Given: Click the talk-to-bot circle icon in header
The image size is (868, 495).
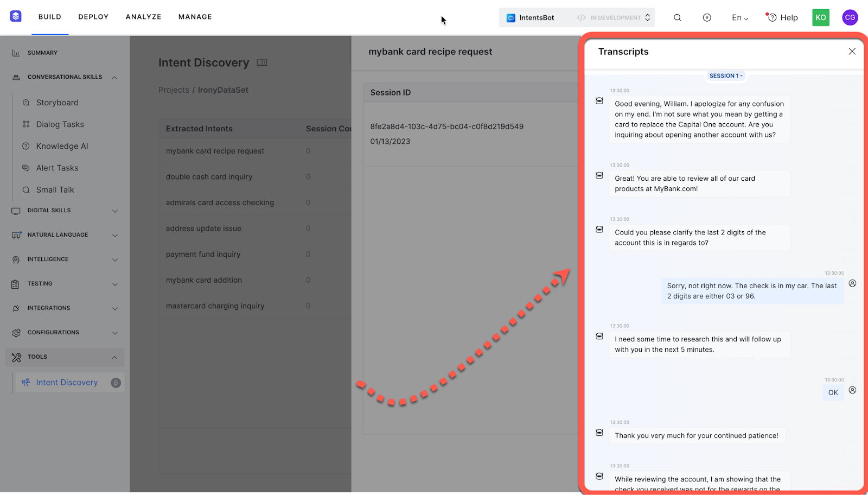Looking at the screenshot, I should (707, 17).
